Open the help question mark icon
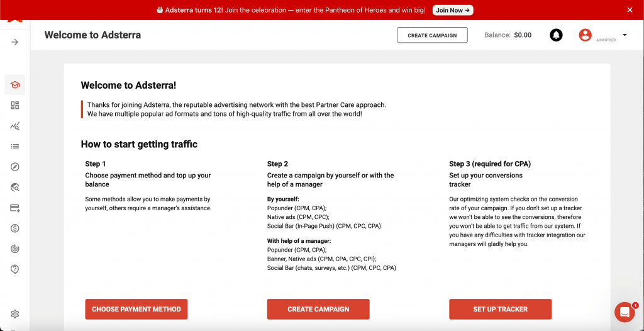Screen dimensions: 644x331 pos(15,269)
